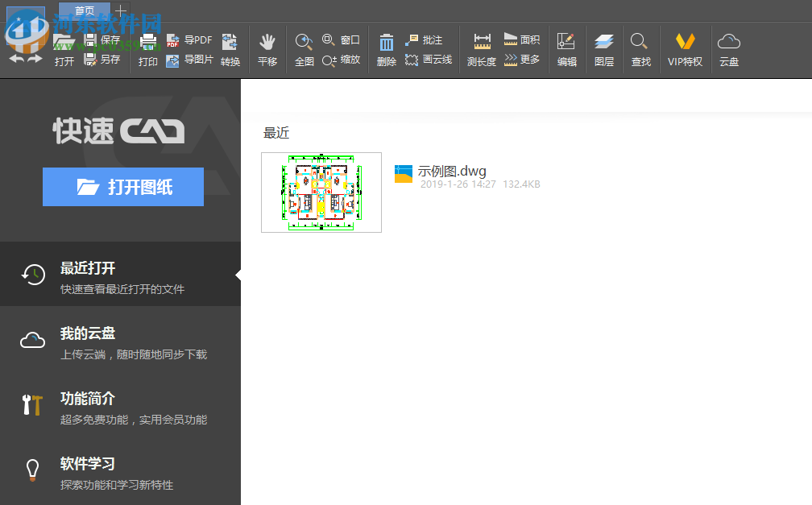Switch to the 首页 home tab

click(84, 10)
